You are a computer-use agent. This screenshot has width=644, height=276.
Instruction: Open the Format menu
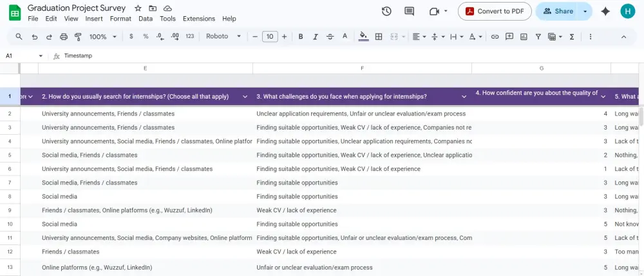121,19
